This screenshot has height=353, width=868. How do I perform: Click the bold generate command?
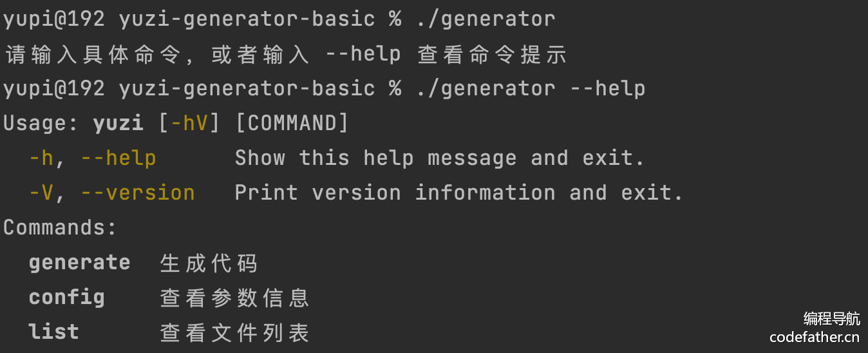[x=79, y=263]
